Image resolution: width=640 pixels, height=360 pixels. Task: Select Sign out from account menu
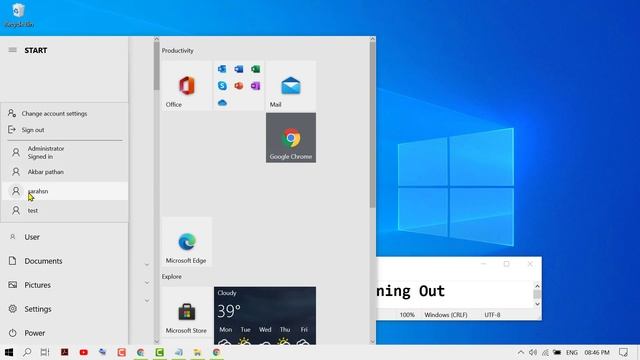click(x=64, y=130)
